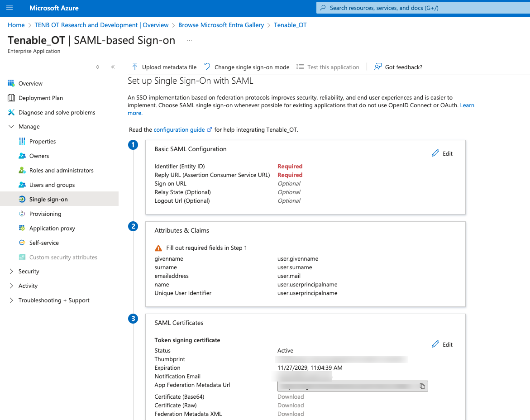Screen dimensions: 530x420
Task: Open the ellipsis menu beside page title
Action: 190,40
